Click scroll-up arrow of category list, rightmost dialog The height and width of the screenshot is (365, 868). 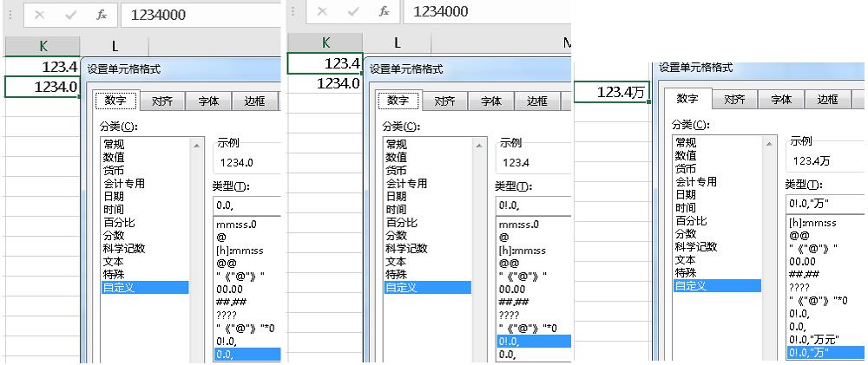(769, 143)
